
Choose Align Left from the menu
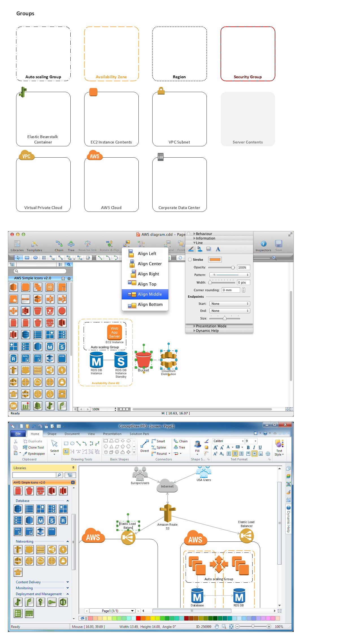click(145, 254)
